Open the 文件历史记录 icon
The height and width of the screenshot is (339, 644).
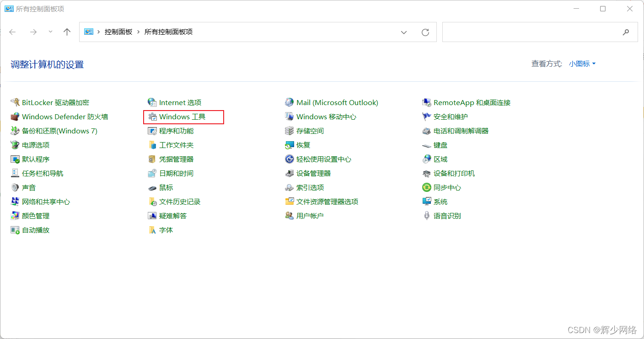click(152, 201)
